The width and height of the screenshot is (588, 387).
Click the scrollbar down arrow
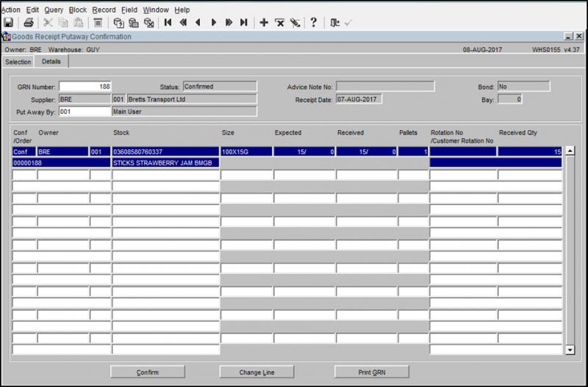click(570, 350)
